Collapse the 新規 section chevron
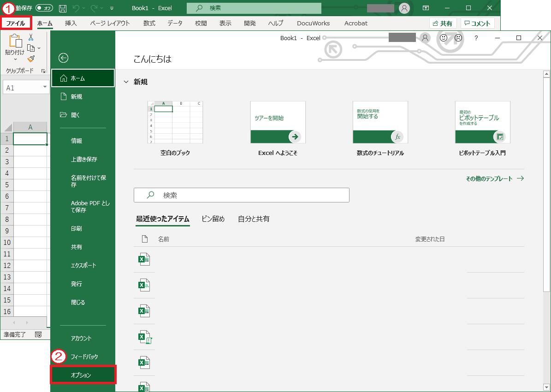Image resolution: width=551 pixels, height=392 pixels. [x=126, y=82]
